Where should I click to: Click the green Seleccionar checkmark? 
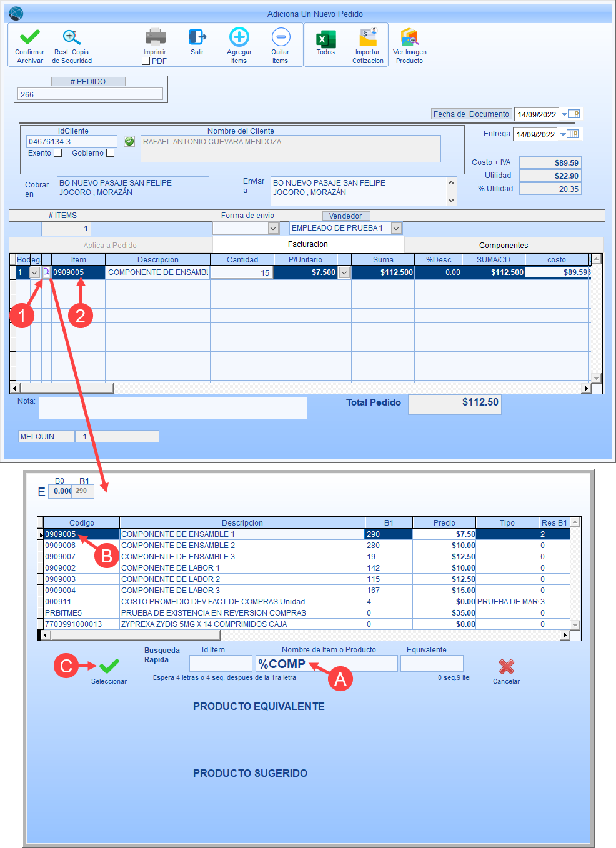coord(109,666)
